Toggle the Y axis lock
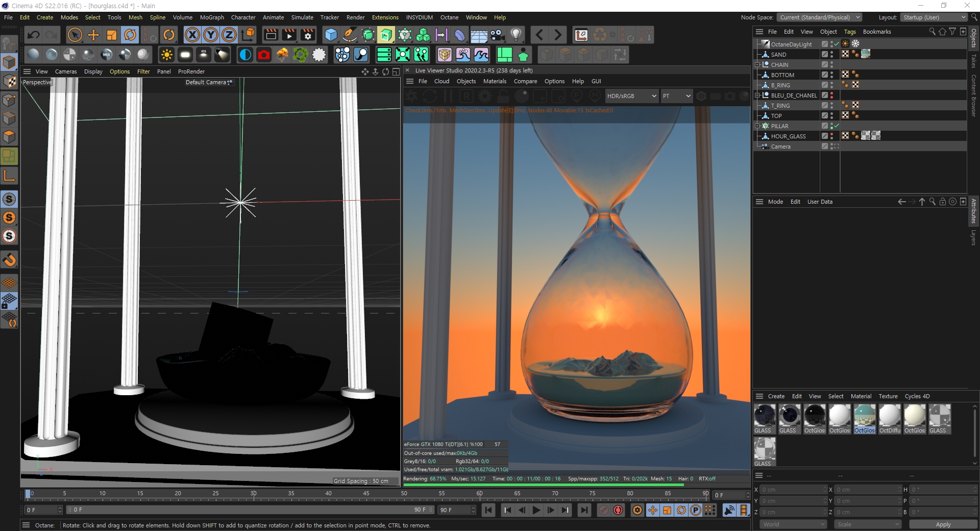The height and width of the screenshot is (531, 980). [211, 35]
